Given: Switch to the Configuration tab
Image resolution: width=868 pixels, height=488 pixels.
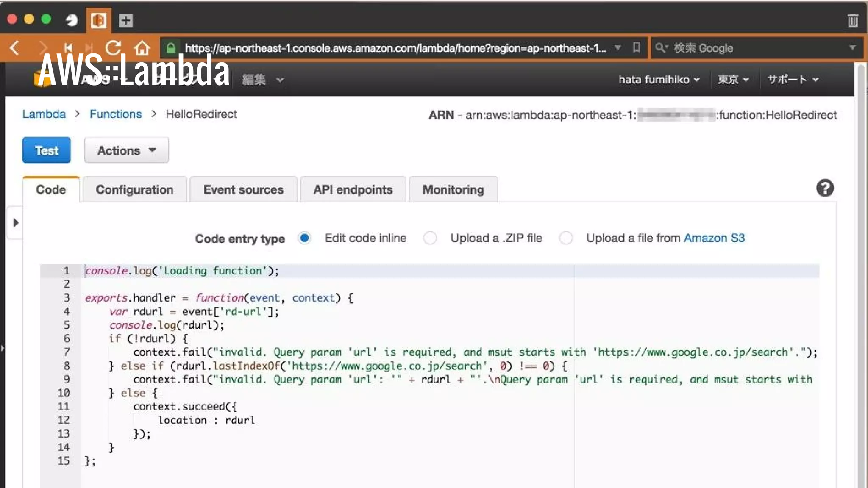Looking at the screenshot, I should 134,189.
